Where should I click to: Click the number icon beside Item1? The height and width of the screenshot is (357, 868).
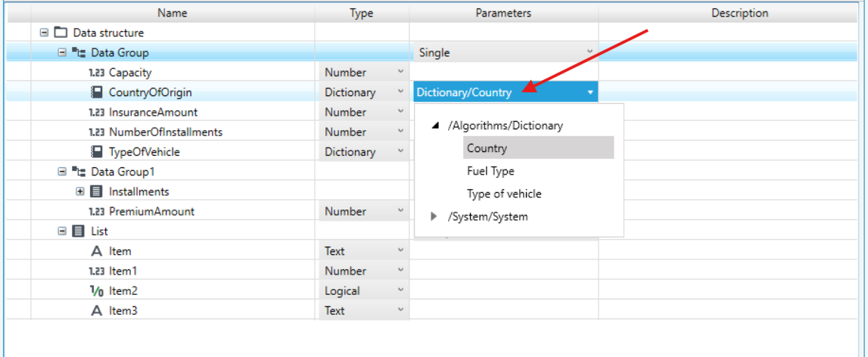(x=96, y=272)
